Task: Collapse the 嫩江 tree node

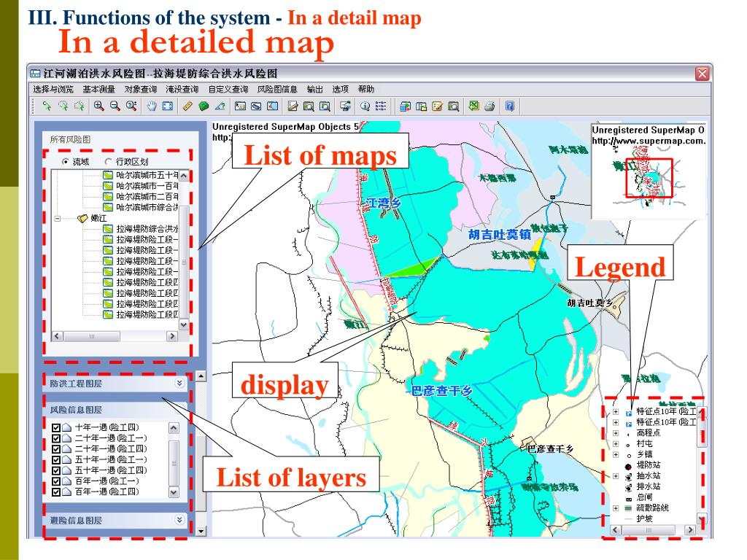Action: click(x=58, y=219)
